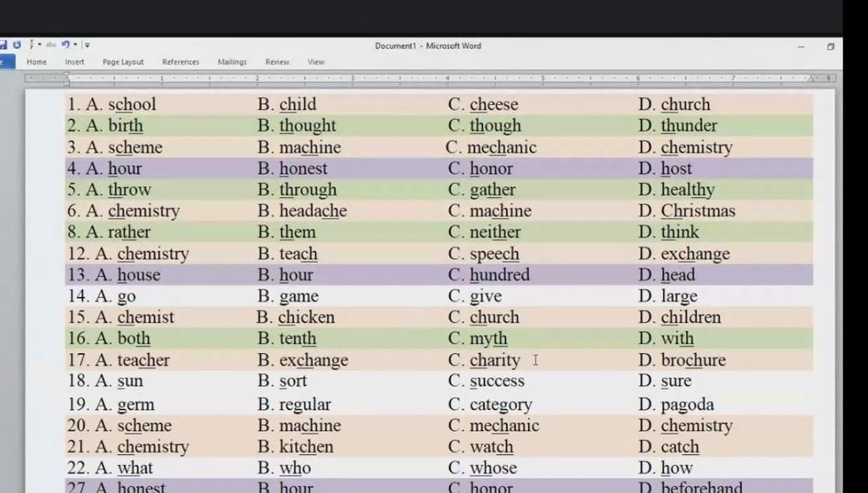Viewport: 868px width, 493px height.
Task: Click the title 'Document1 - Microsoft Word'
Action: pos(428,46)
